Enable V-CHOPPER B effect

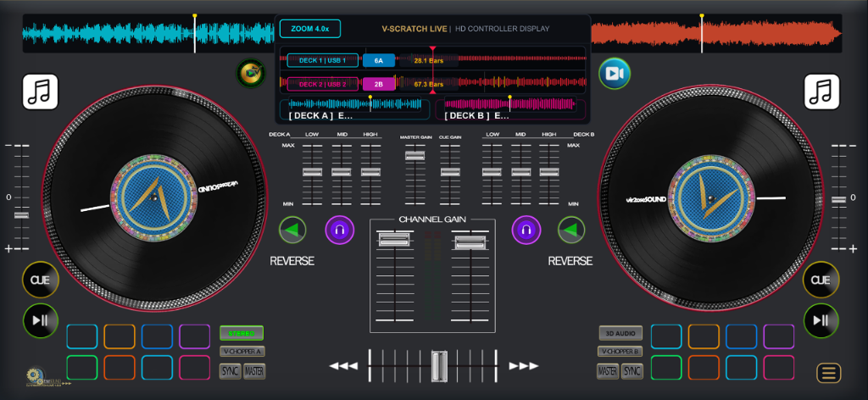coord(620,352)
